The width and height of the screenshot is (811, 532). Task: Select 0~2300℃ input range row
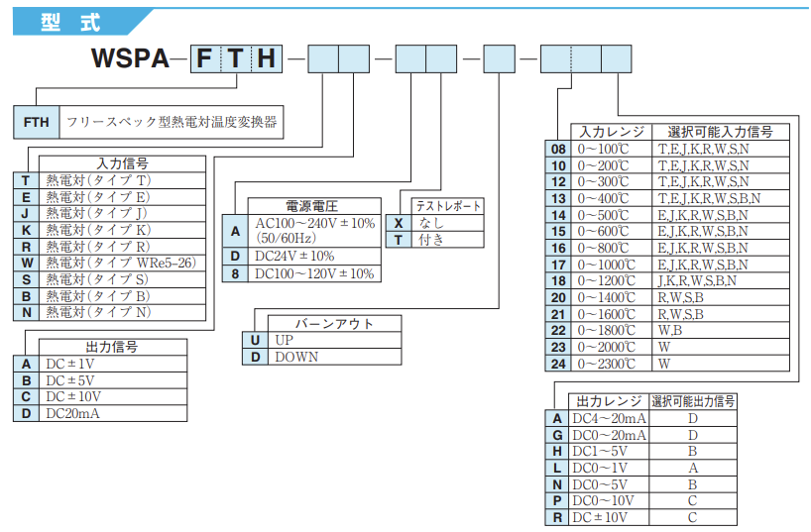pyautogui.click(x=667, y=364)
